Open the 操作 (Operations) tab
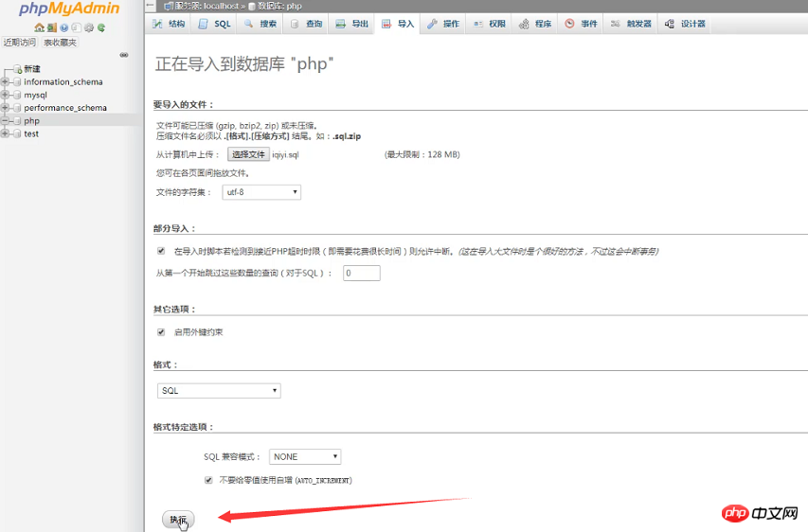 (x=443, y=24)
